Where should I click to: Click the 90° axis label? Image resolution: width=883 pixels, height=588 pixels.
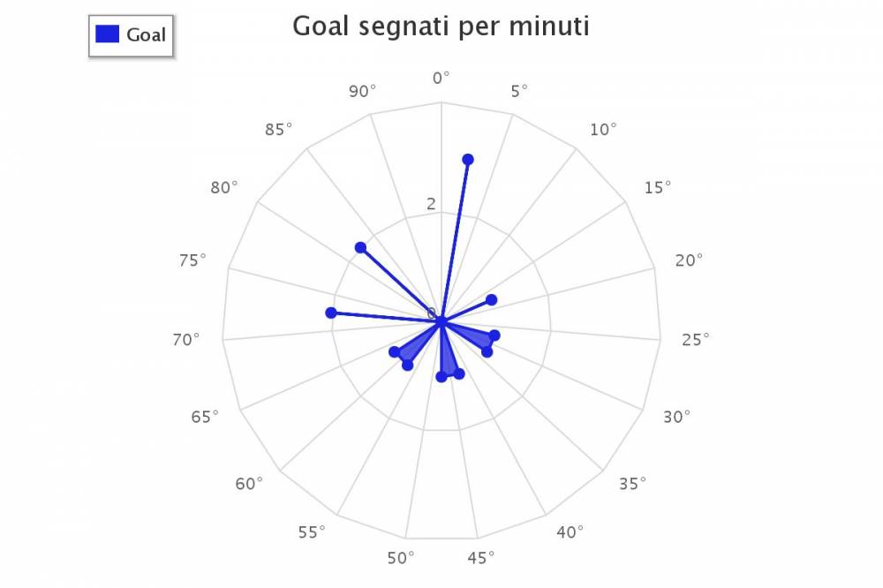pyautogui.click(x=362, y=91)
